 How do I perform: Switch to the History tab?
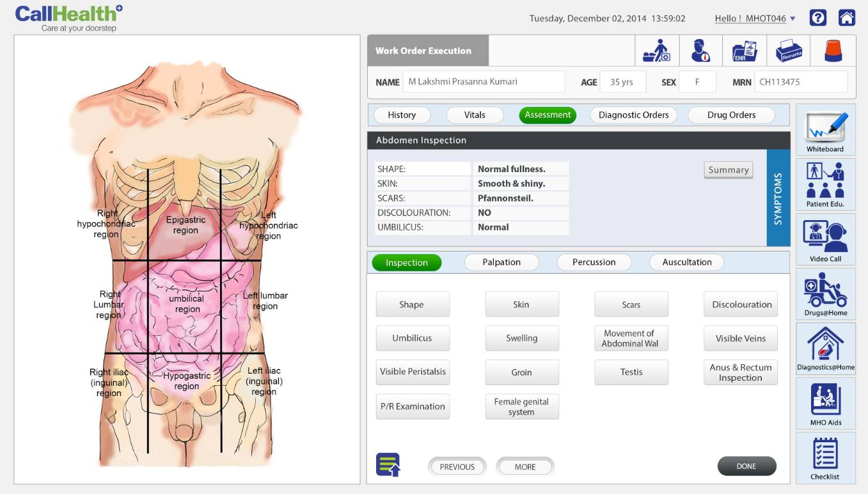point(402,115)
